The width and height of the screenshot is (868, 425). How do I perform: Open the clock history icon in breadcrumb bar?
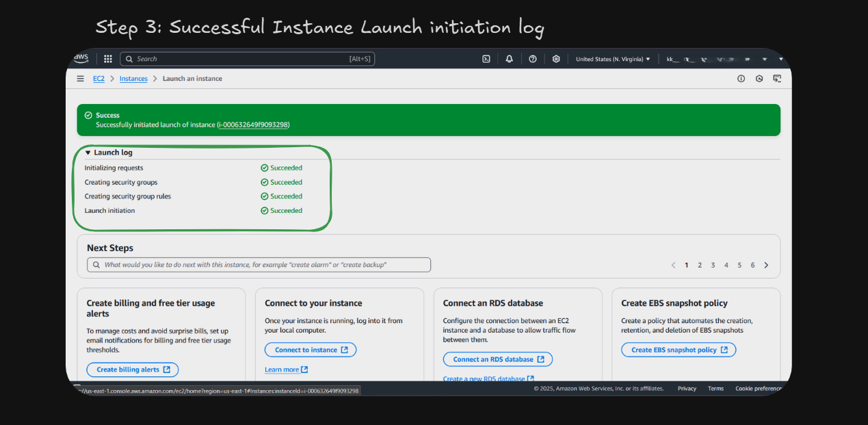tap(759, 79)
